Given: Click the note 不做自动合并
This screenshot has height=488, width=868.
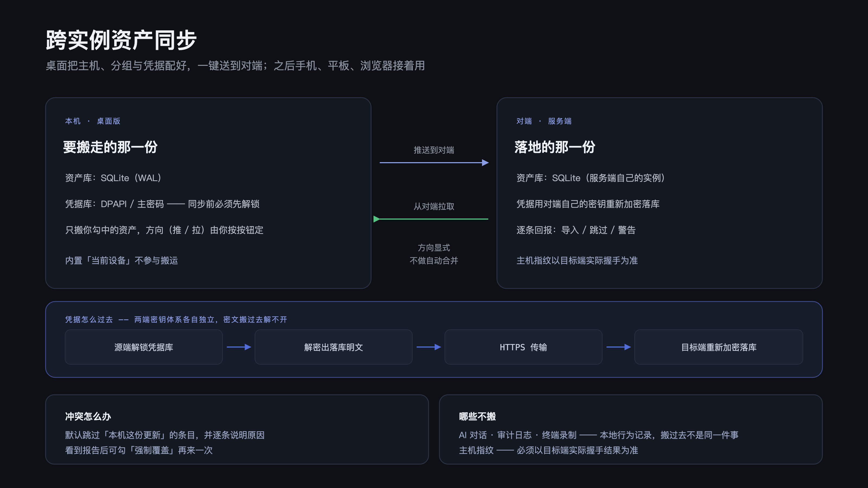Looking at the screenshot, I should pos(434,261).
